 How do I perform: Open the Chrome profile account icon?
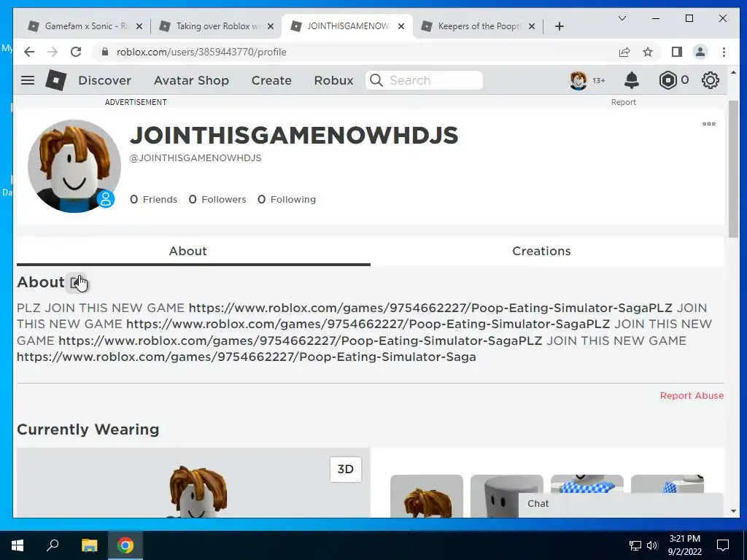pos(700,52)
